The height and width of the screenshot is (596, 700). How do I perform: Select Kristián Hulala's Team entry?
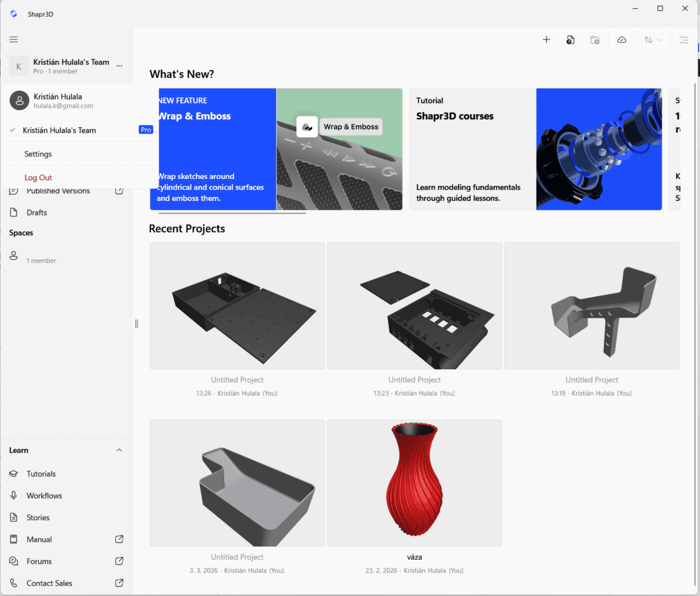tap(80, 130)
